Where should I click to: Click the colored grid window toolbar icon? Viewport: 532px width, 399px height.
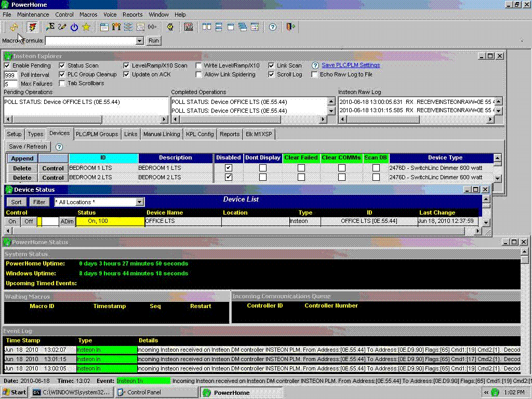point(255,27)
